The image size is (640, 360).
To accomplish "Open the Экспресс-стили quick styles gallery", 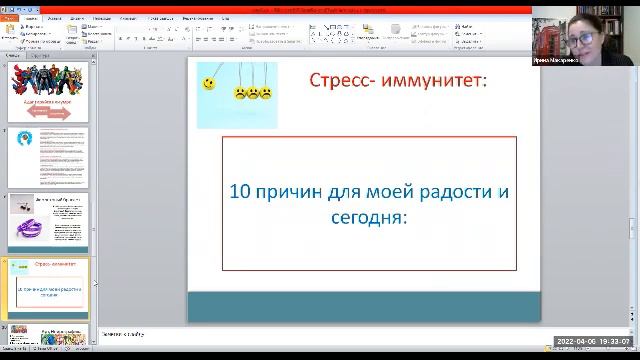I will click(395, 33).
